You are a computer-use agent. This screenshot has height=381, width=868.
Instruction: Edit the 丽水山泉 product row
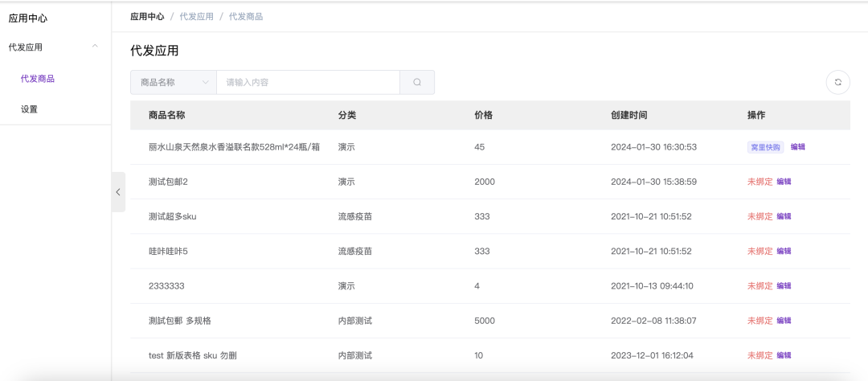(798, 147)
